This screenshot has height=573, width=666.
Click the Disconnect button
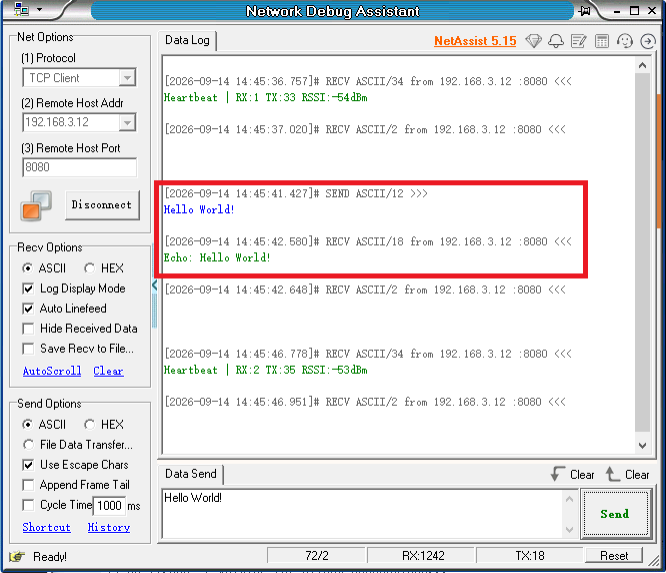click(102, 205)
